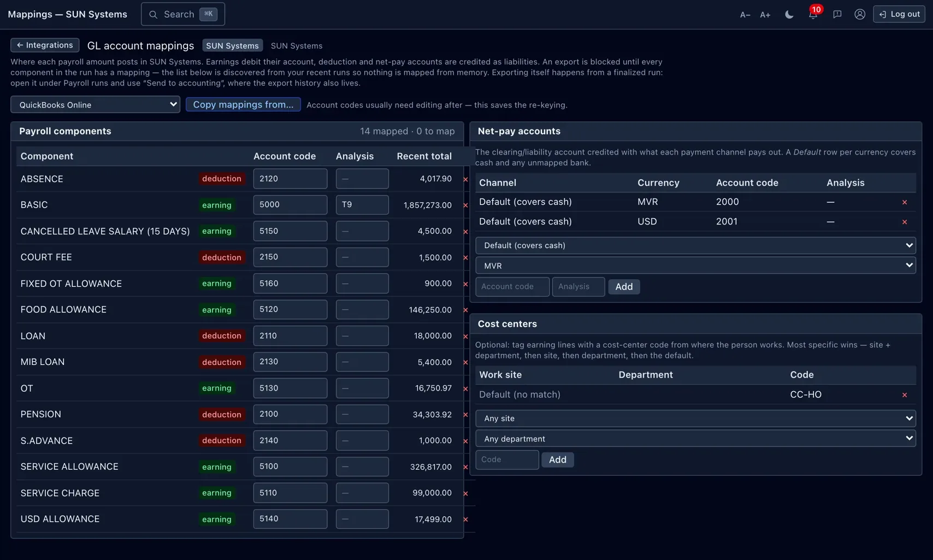Remove the SERVICE CHARGE mapping
The image size is (933, 560).
(x=465, y=493)
